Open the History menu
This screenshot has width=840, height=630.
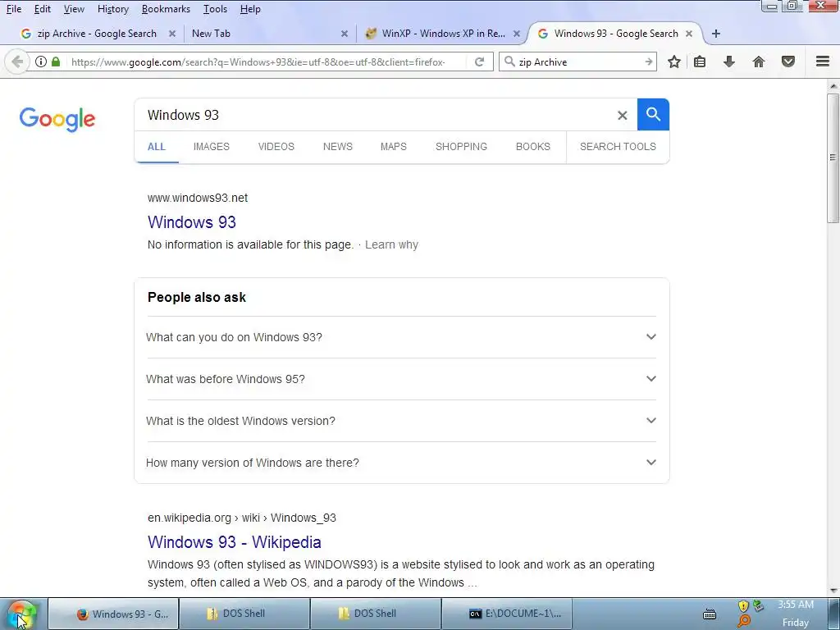113,9
